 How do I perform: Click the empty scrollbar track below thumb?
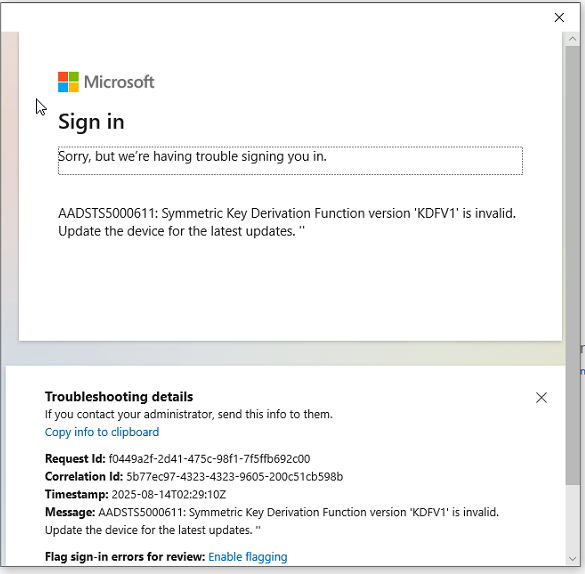[x=572, y=518]
